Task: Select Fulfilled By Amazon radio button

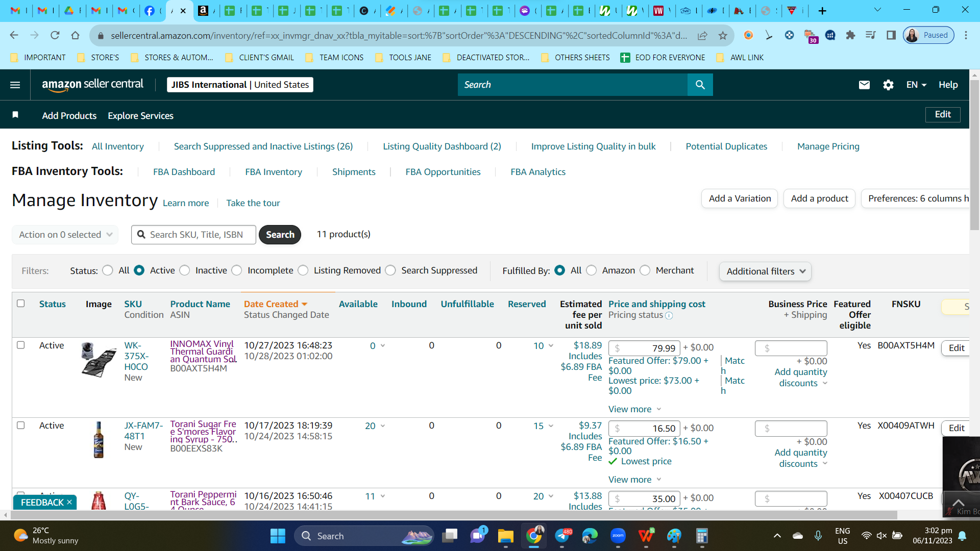Action: (x=591, y=270)
